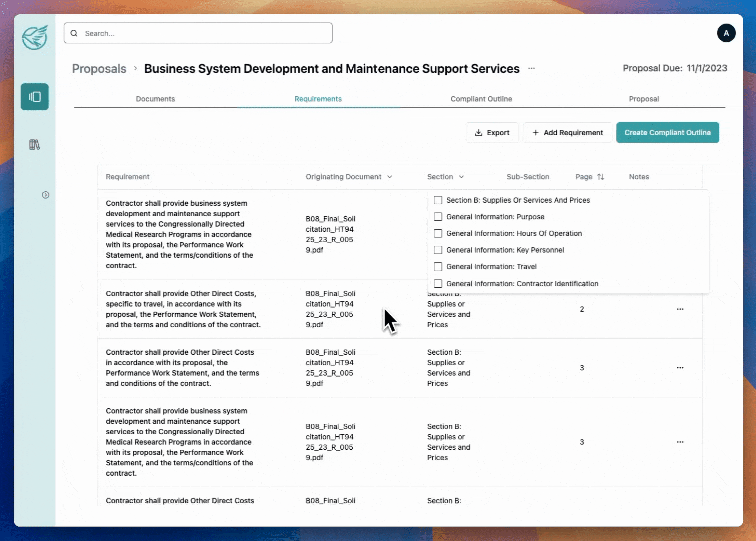The image size is (756, 541).
Task: Sort by Page using the arrows icon
Action: click(601, 177)
